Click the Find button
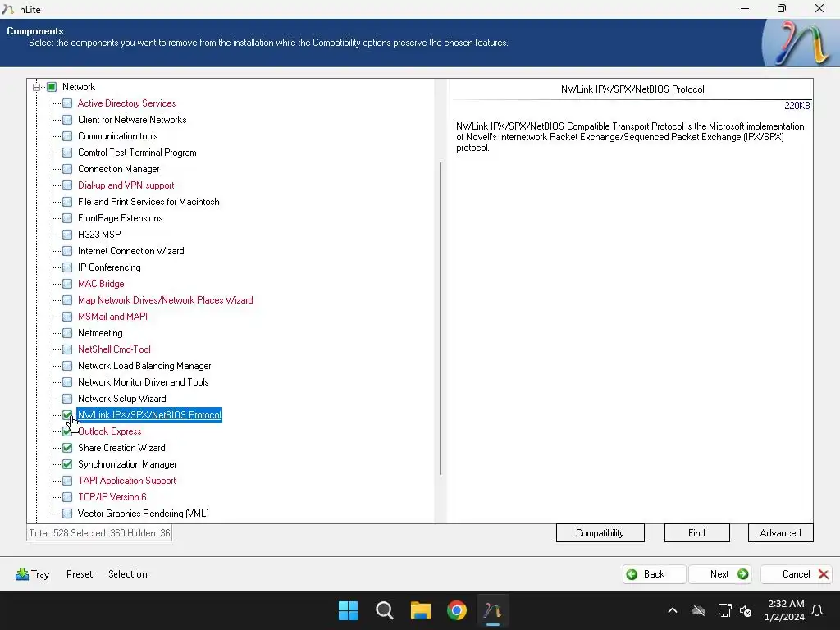Screen dimensions: 840x630 pyautogui.click(x=696, y=533)
